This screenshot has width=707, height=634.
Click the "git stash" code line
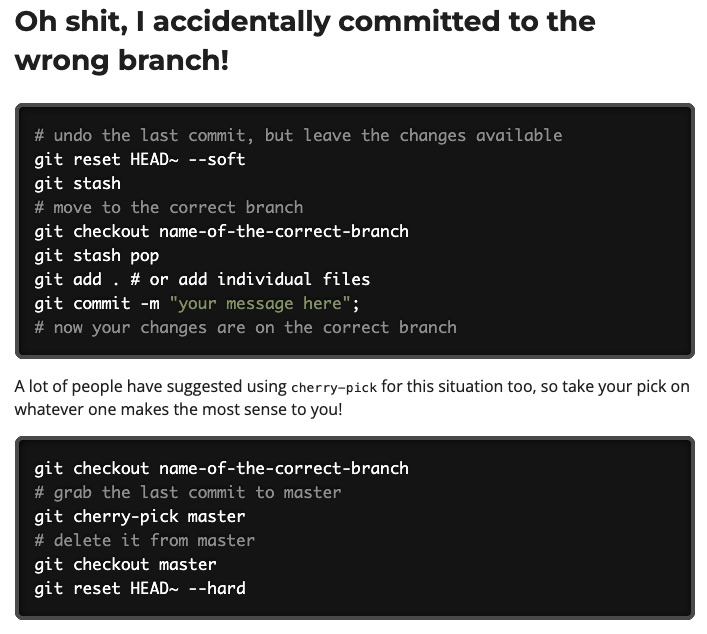click(x=78, y=184)
